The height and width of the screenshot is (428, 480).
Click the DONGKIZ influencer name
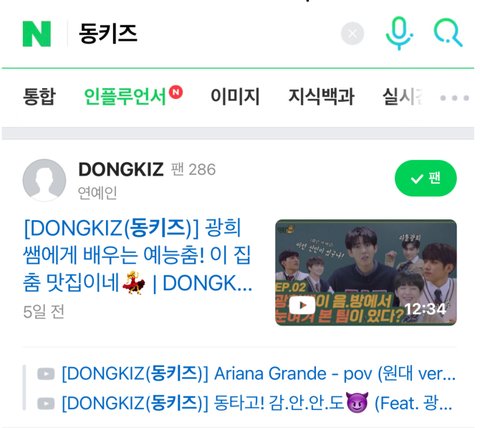(x=121, y=169)
